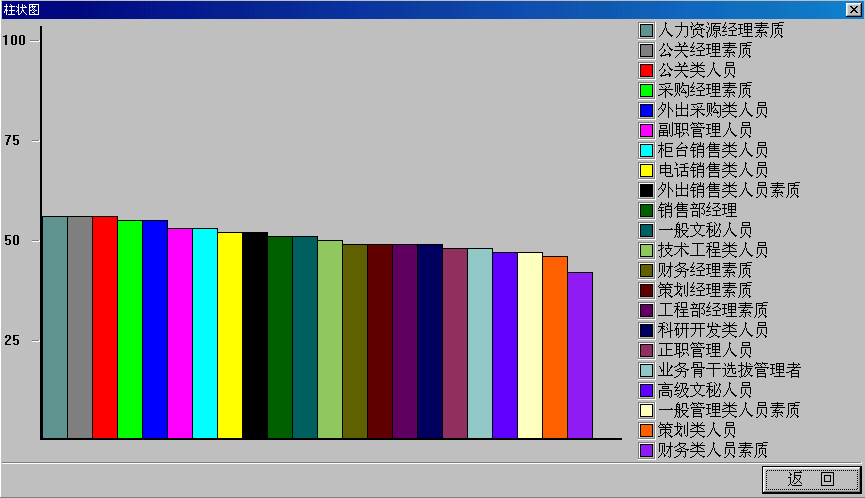Image resolution: width=865 pixels, height=498 pixels.
Task: Click the 科研开发类人员 navy legend swatch
Action: [646, 330]
